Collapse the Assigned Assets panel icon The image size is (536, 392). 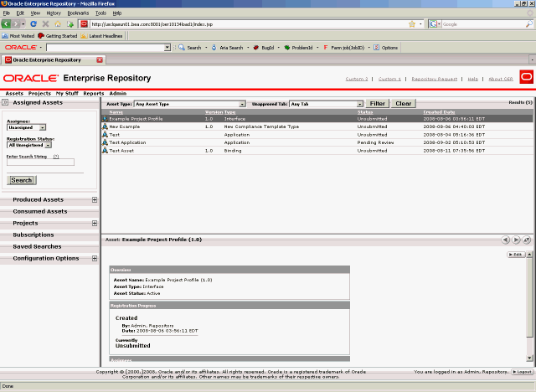pos(5,102)
